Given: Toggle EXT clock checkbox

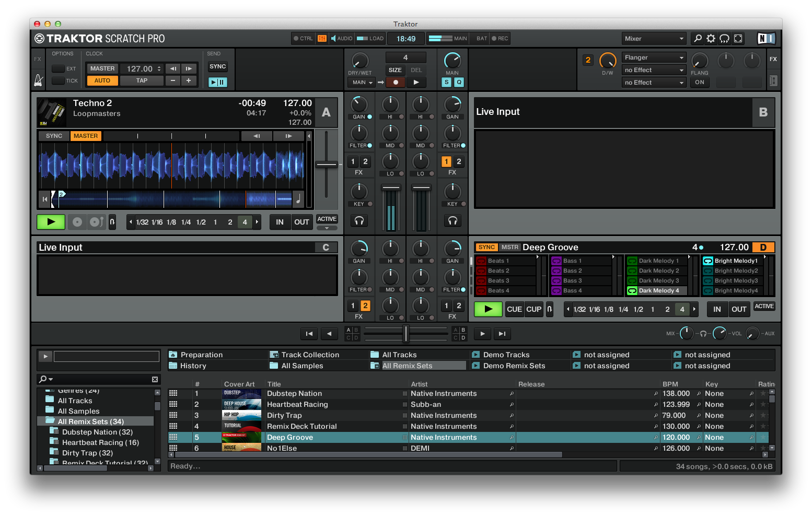Looking at the screenshot, I should (58, 68).
